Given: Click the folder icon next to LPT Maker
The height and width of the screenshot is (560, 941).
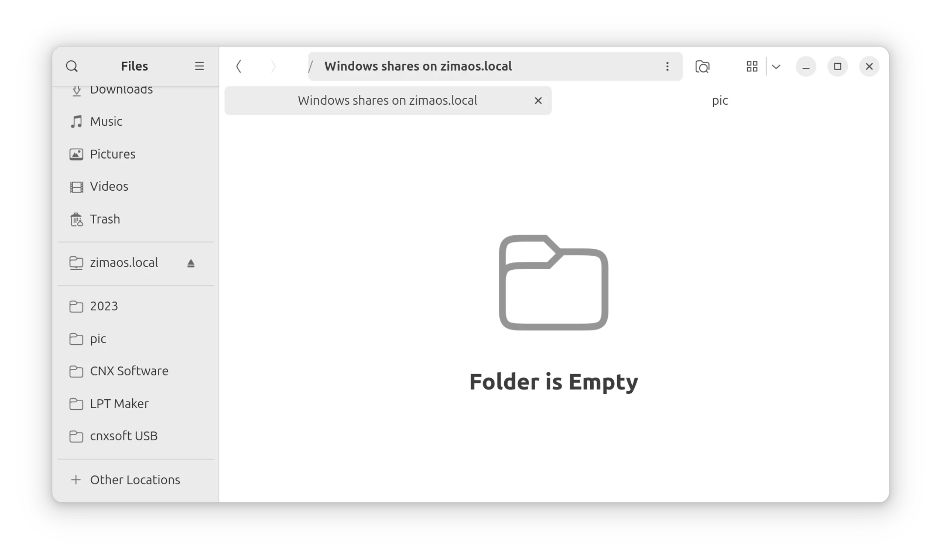Looking at the screenshot, I should 76,404.
